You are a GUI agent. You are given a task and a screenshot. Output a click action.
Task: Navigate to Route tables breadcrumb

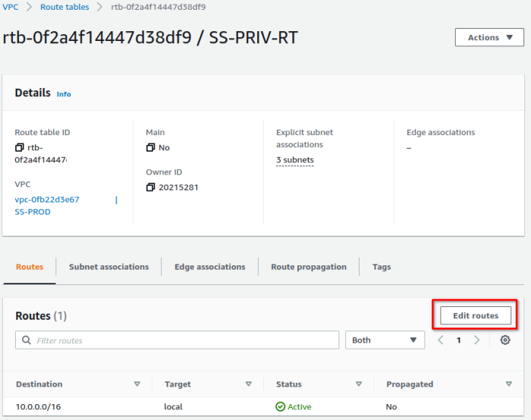pyautogui.click(x=64, y=7)
